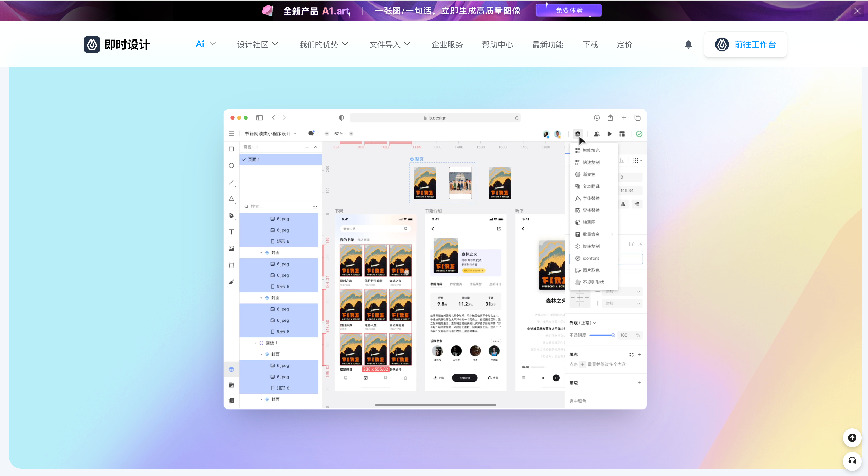The width and height of the screenshot is (868, 476).
Task: Expand the 我们的优势 menu
Action: 324,44
